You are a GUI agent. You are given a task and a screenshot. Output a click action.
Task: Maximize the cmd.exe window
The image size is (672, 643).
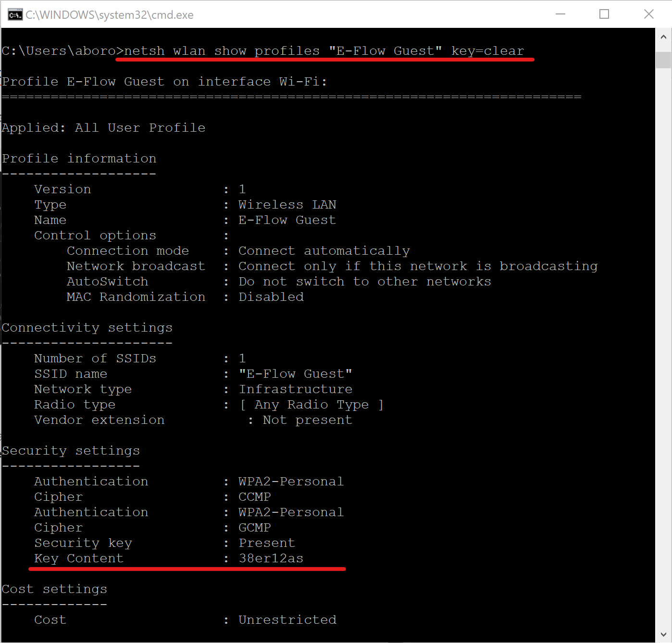[604, 14]
